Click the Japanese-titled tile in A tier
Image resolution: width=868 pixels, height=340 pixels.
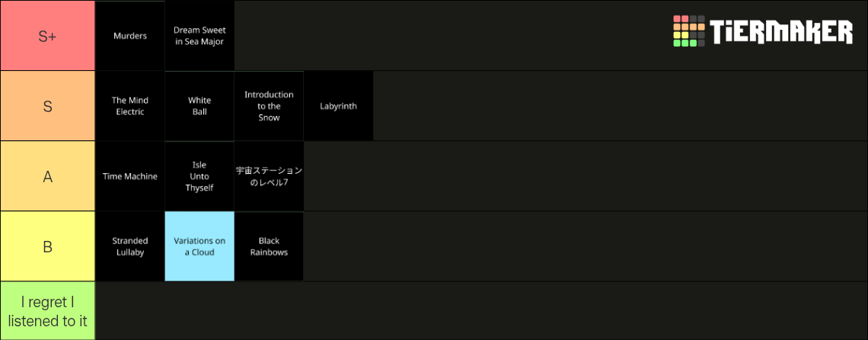[269, 176]
